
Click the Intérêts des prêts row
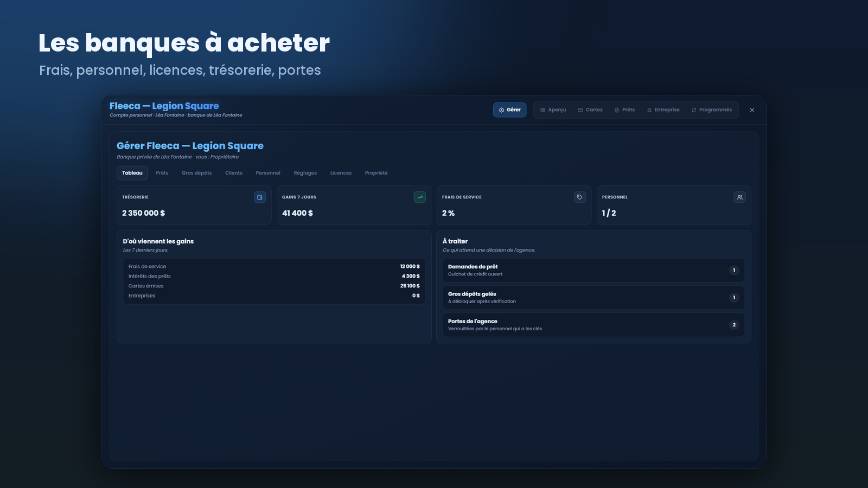click(274, 276)
